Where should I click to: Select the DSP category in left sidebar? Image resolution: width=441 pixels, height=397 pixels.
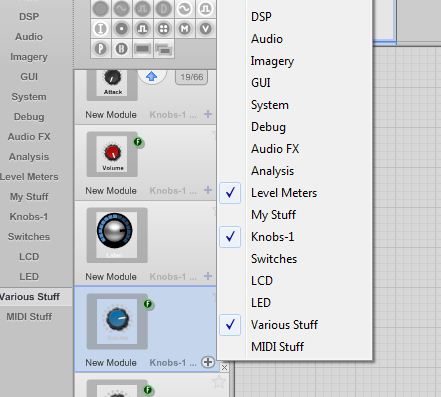[x=29, y=17]
